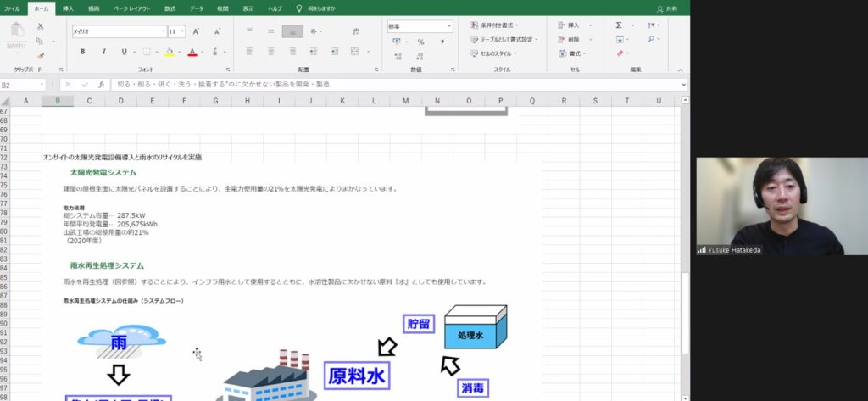Increase font size with the large A icon
Screen dimensions: 868x401
tap(196, 32)
